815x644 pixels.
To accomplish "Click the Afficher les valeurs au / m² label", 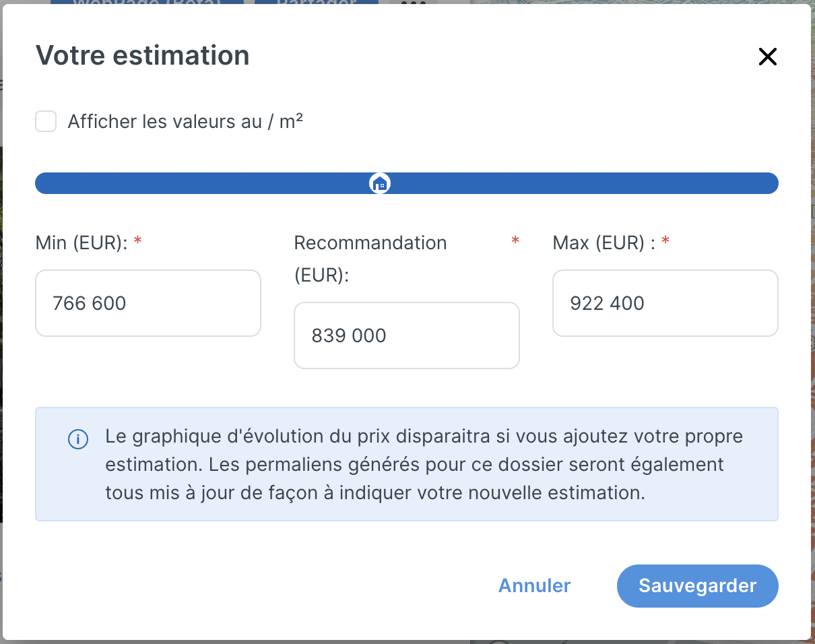I will tap(185, 122).
